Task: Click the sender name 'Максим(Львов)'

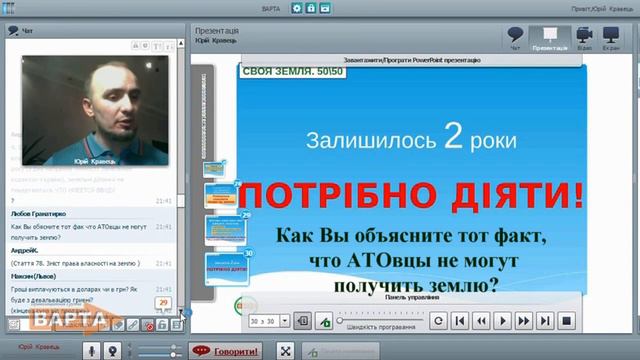Action: point(33,276)
